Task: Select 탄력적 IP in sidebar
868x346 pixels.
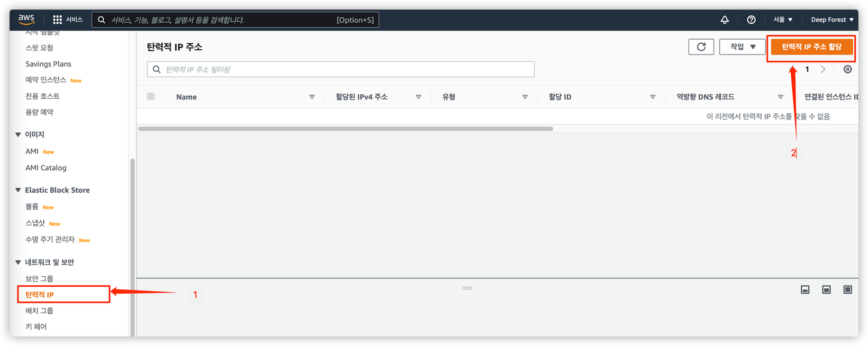Action: (x=40, y=295)
